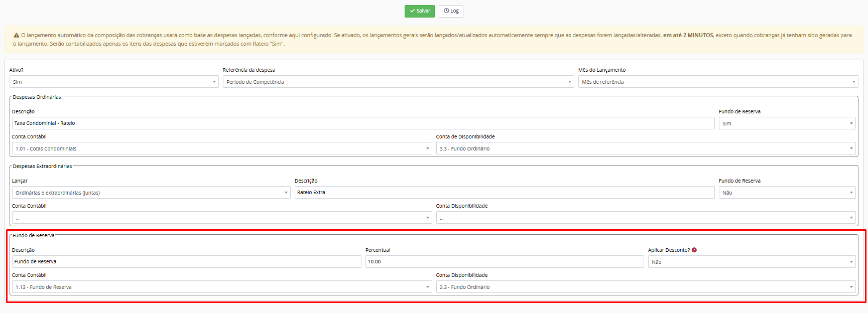Open Conta Contábil 1.13 Fundo de Reserva dropdown
This screenshot has width=868, height=313.
click(x=221, y=287)
